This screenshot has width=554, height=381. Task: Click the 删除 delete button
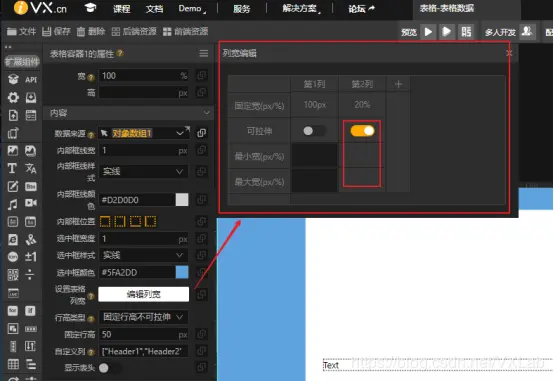pyautogui.click(x=91, y=31)
